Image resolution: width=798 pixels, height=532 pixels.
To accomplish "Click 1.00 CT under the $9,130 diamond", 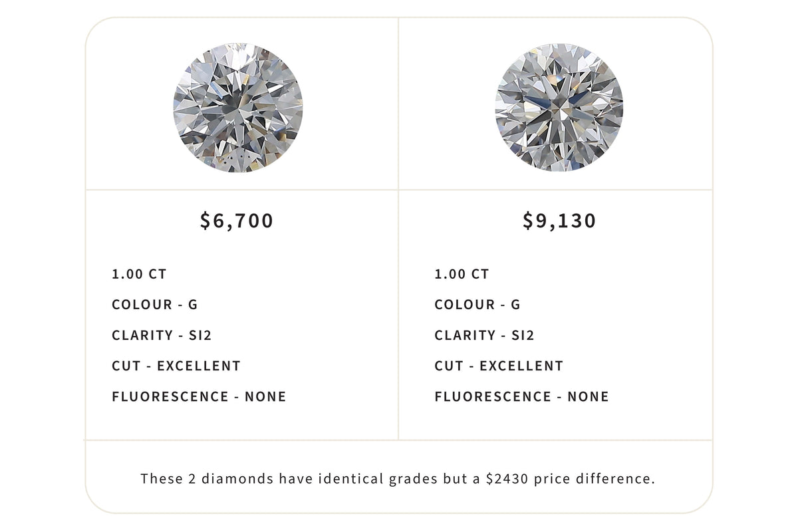I will (462, 274).
